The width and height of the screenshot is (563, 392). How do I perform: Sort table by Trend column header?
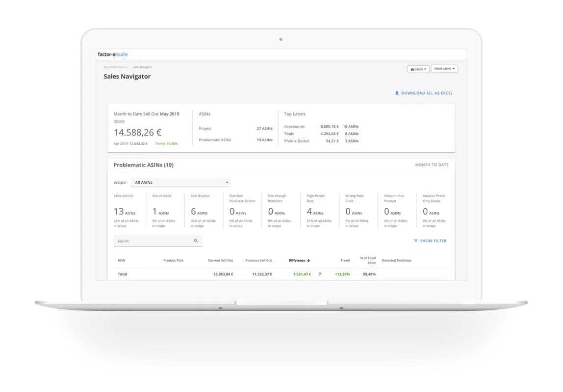click(345, 260)
